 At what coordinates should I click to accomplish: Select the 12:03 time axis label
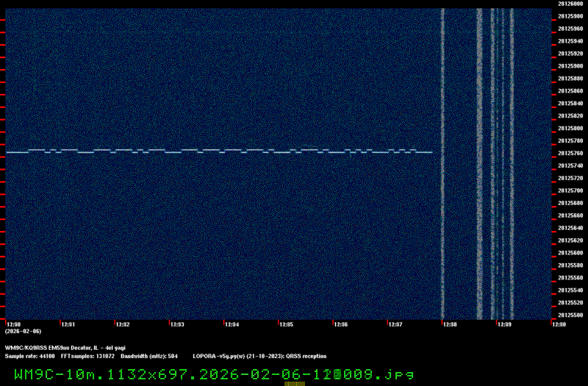click(x=177, y=324)
